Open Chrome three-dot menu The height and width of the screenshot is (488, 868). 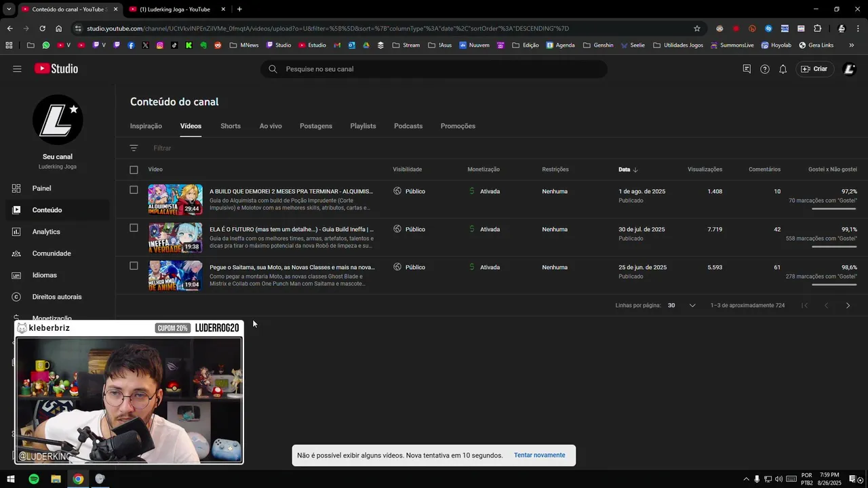859,28
